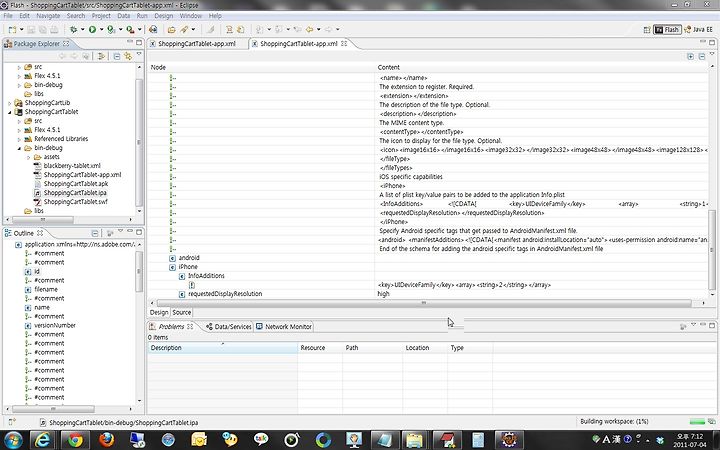Select the requestedDisplayResolution node in the editor
This screenshot has width=720, height=450.
click(225, 294)
